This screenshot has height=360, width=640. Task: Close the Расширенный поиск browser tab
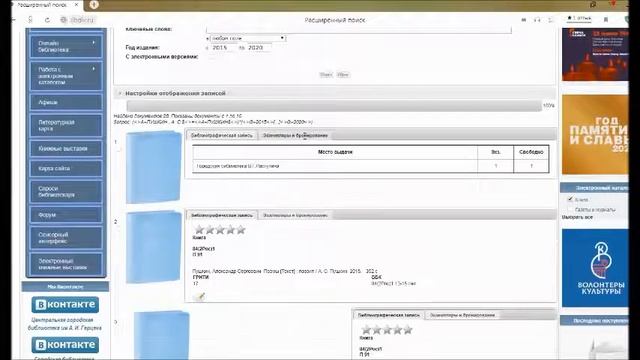76,5
